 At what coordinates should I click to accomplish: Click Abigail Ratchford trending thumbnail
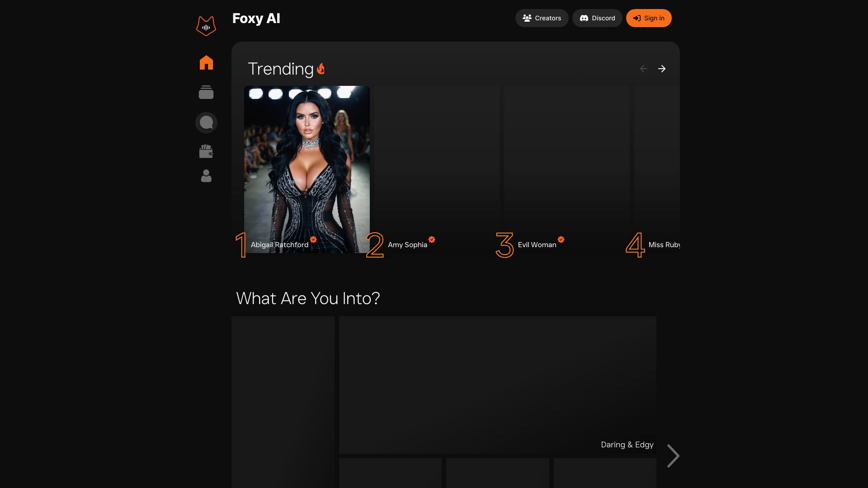coord(307,169)
